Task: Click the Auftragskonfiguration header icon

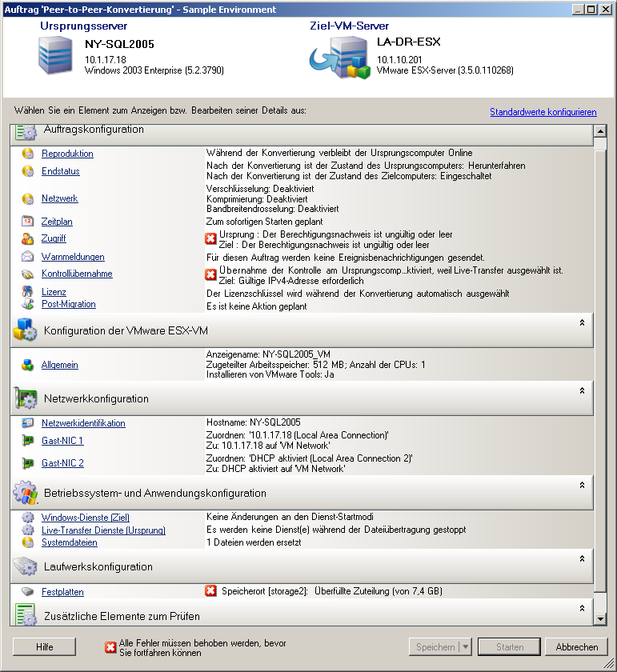Action: tap(26, 131)
